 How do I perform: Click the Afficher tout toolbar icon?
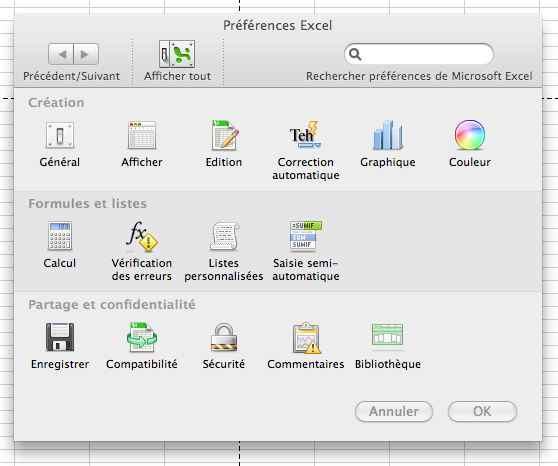click(x=177, y=54)
